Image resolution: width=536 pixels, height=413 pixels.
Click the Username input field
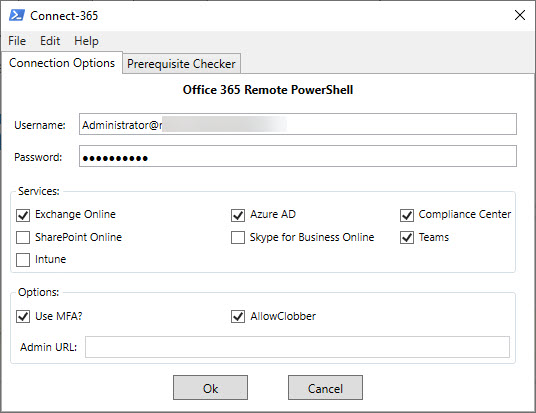point(298,124)
